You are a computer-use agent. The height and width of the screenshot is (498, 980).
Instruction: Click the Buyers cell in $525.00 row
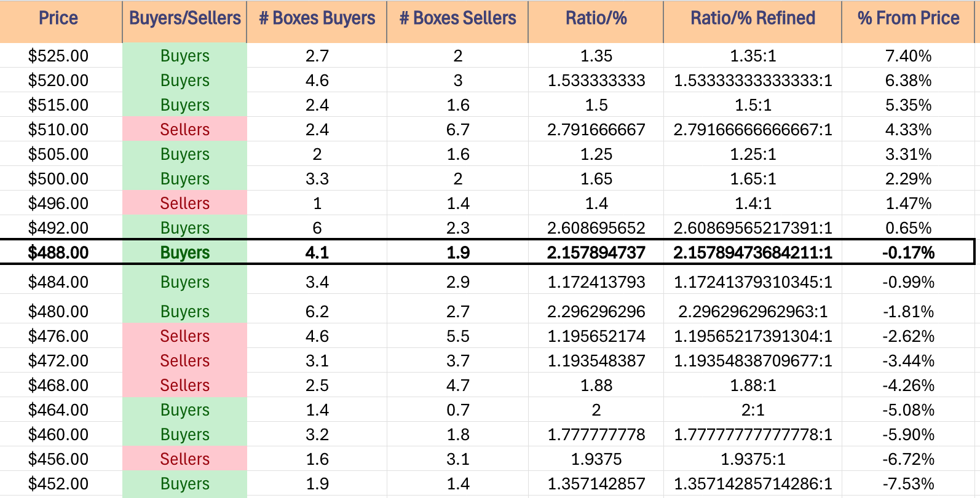point(184,56)
